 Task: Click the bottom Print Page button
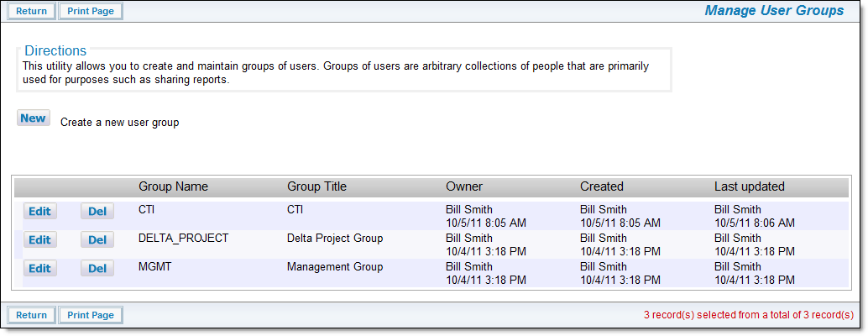coord(91,315)
